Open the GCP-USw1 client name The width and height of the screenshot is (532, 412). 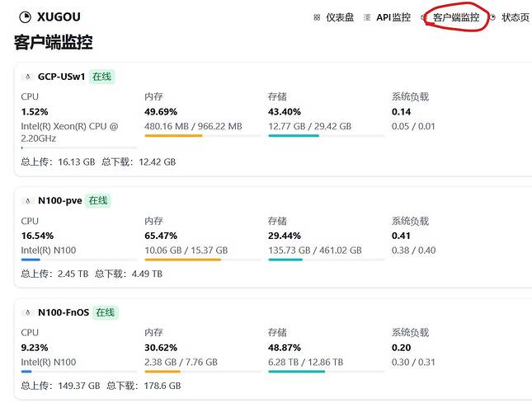click(61, 77)
